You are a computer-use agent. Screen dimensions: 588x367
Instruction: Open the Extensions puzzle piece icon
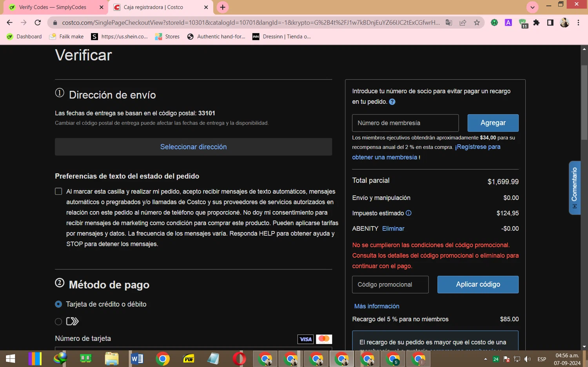click(x=536, y=23)
